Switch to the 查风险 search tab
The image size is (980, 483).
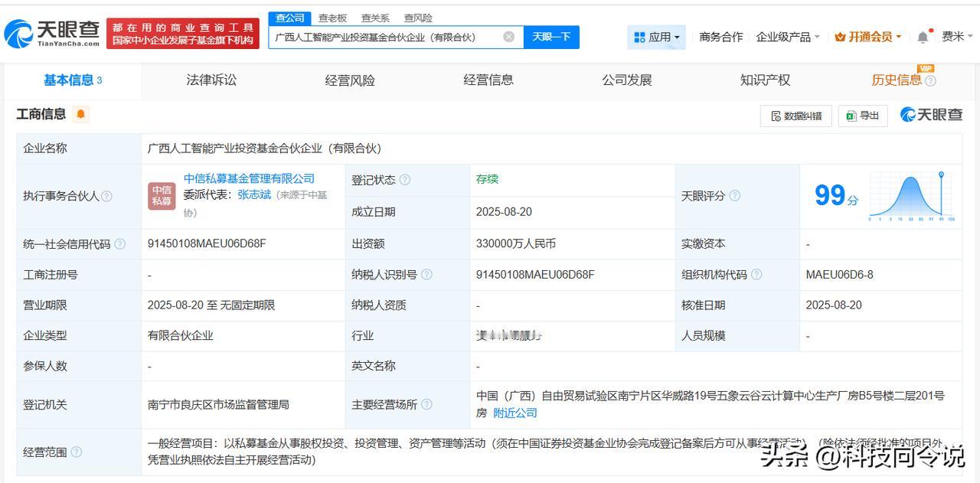(418, 18)
